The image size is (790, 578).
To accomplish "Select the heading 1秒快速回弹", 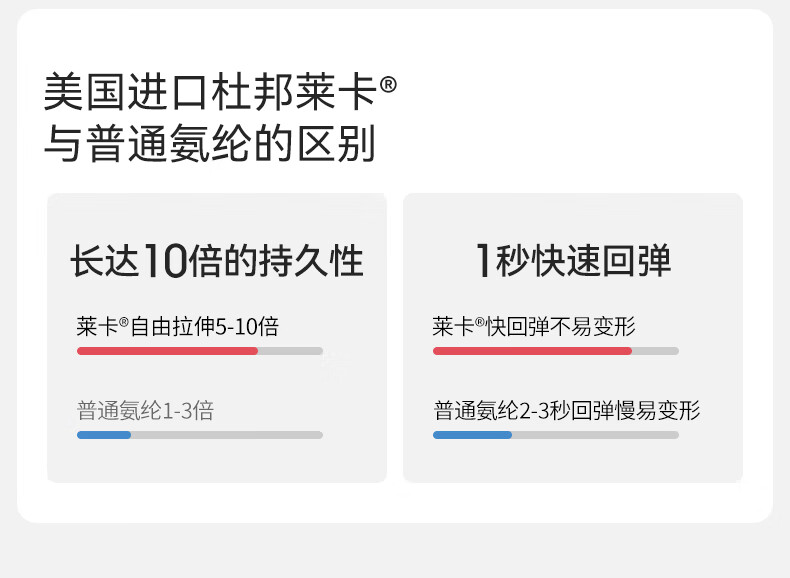I will coord(573,262).
